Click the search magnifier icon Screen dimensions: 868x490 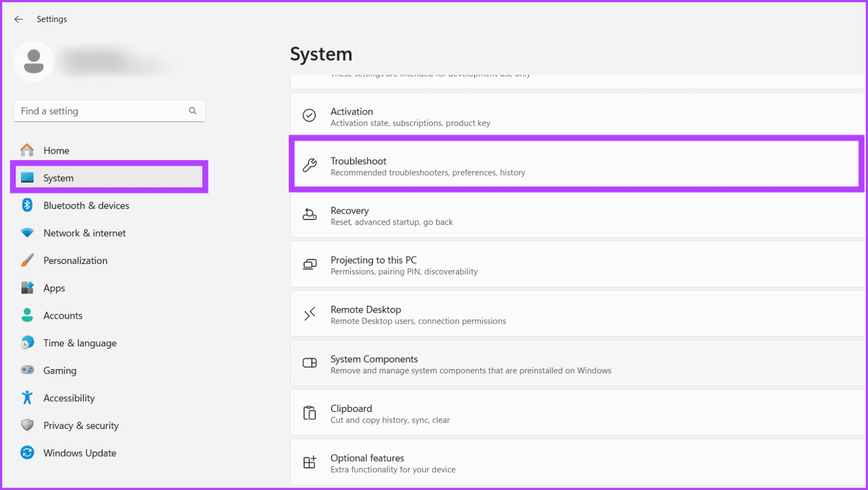click(x=193, y=111)
